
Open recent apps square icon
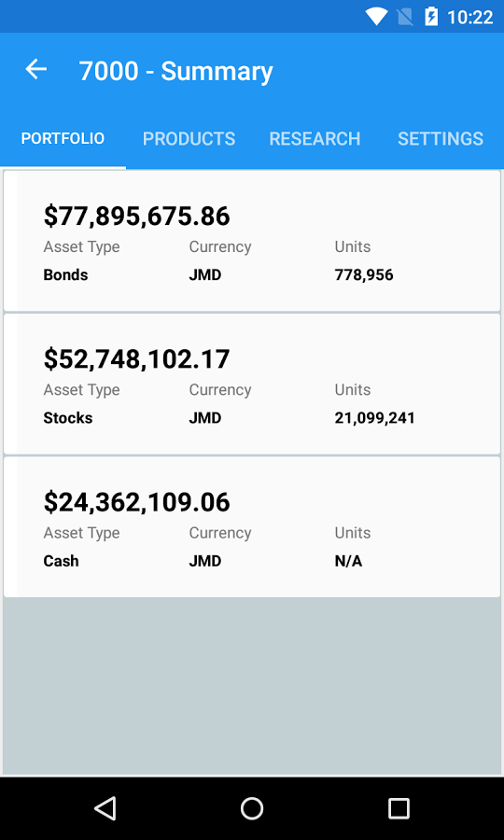pos(399,808)
